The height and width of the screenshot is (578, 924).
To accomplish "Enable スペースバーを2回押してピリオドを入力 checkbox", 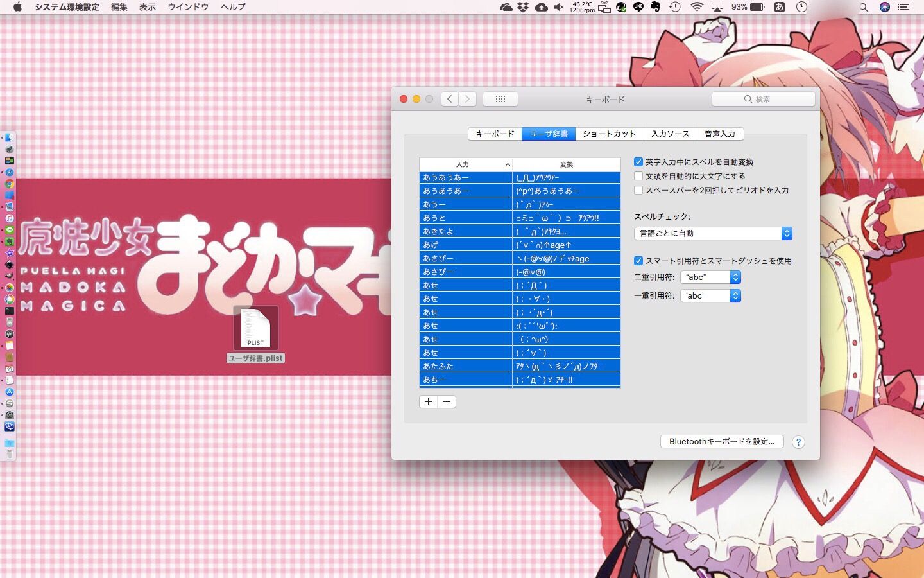I will point(638,190).
